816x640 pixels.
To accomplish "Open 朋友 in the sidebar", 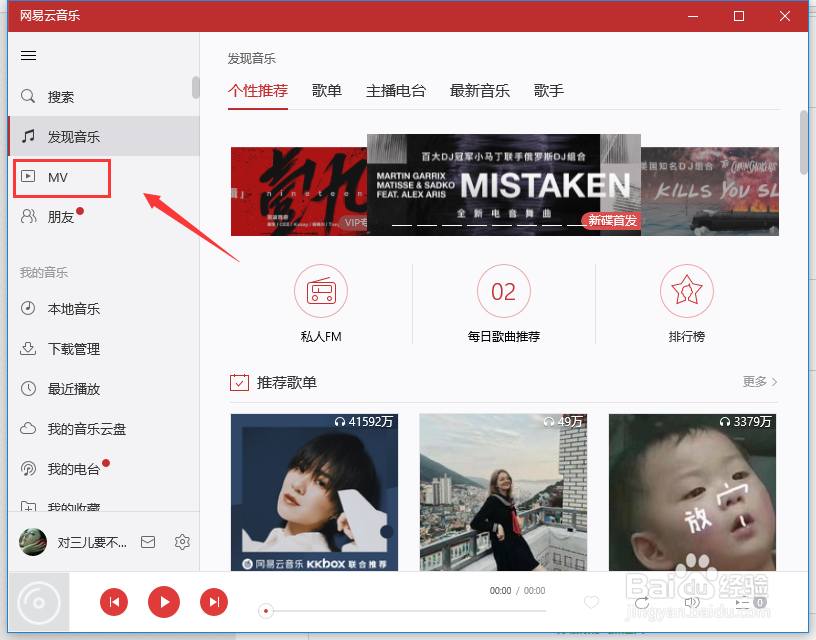I will point(60,216).
